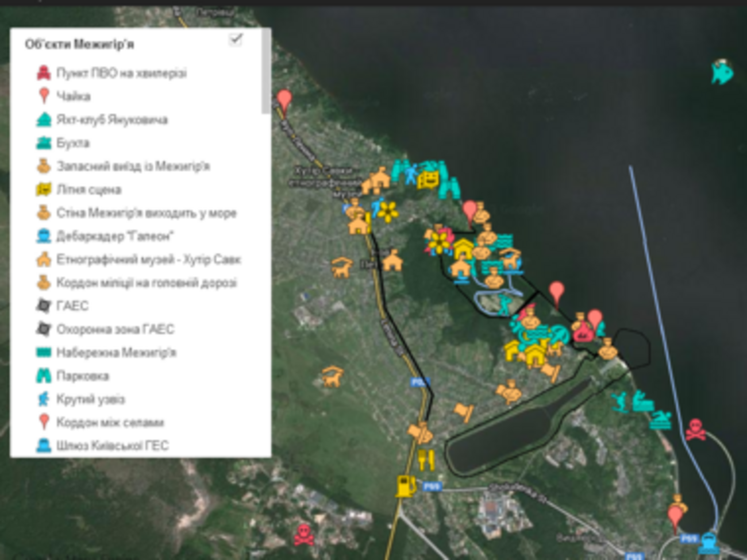Click the red icon for Пункт ППО на хвилерізі
747x560 pixels.
coord(44,73)
